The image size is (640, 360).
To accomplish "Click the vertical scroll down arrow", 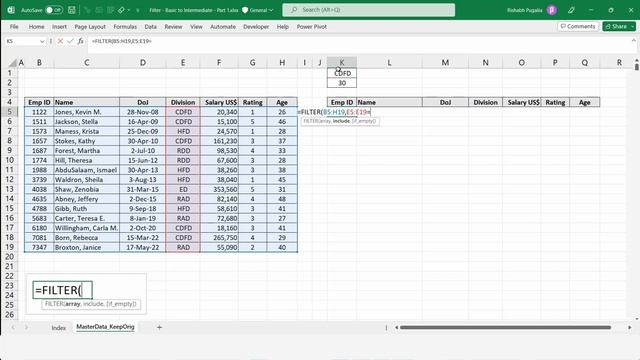I will pyautogui.click(x=637, y=319).
